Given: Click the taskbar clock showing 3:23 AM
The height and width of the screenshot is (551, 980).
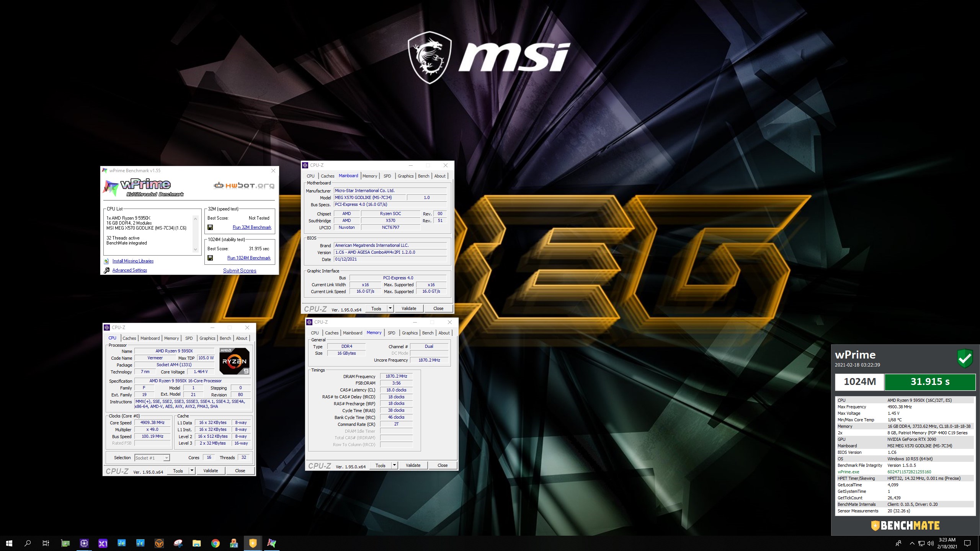Looking at the screenshot, I should (947, 543).
